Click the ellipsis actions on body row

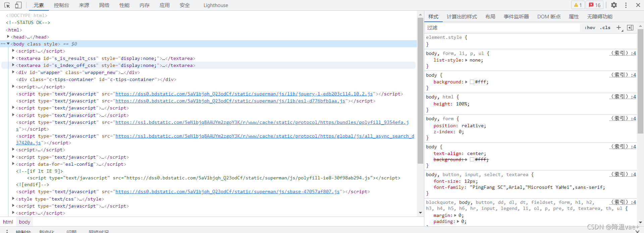(x=3, y=44)
